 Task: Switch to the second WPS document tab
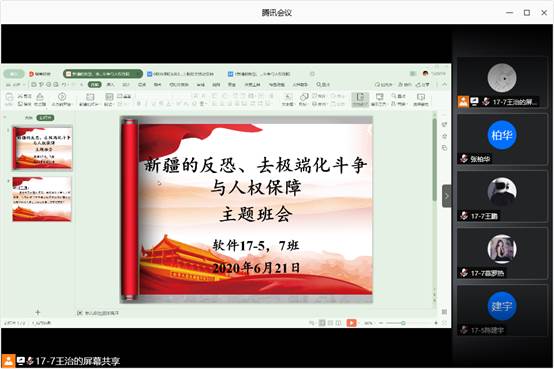click(181, 74)
